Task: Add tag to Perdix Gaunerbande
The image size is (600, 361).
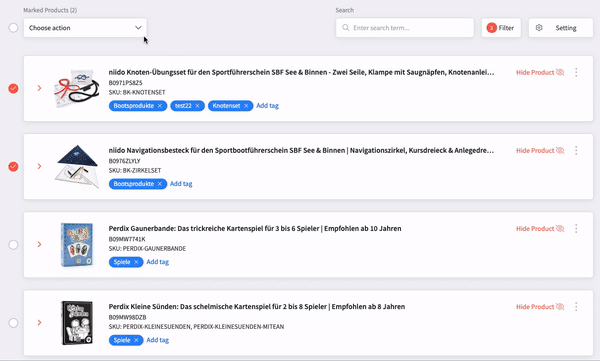Action: point(158,262)
